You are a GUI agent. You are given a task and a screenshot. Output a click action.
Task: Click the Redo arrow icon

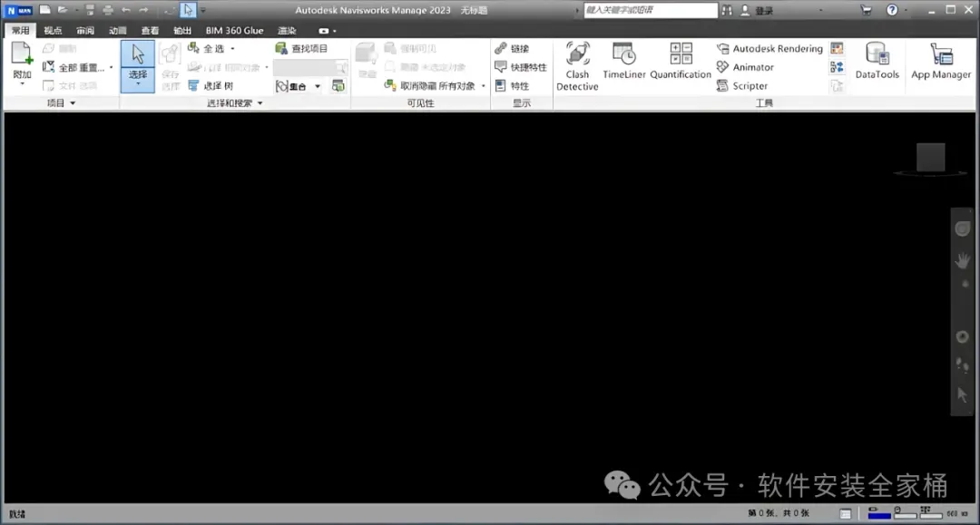coord(143,10)
